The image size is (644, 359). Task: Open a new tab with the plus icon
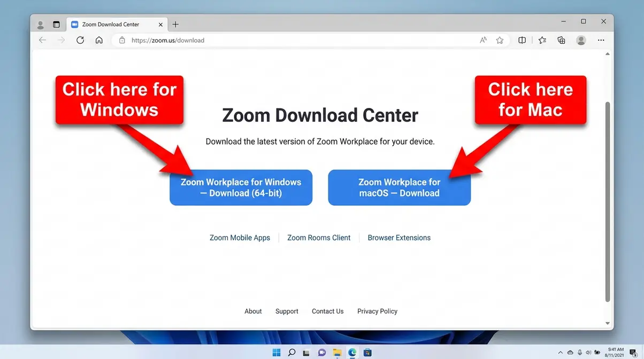tap(175, 25)
